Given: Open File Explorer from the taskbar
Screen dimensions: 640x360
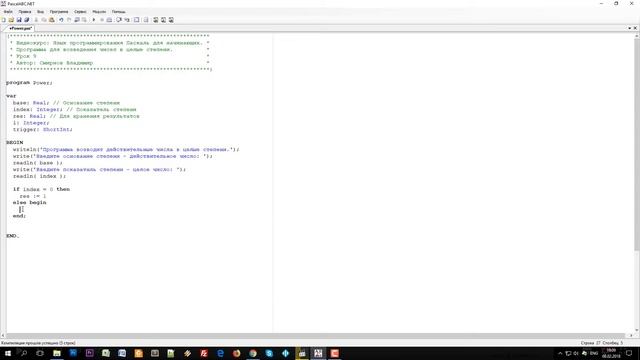Looking at the screenshot, I should pos(57,353).
